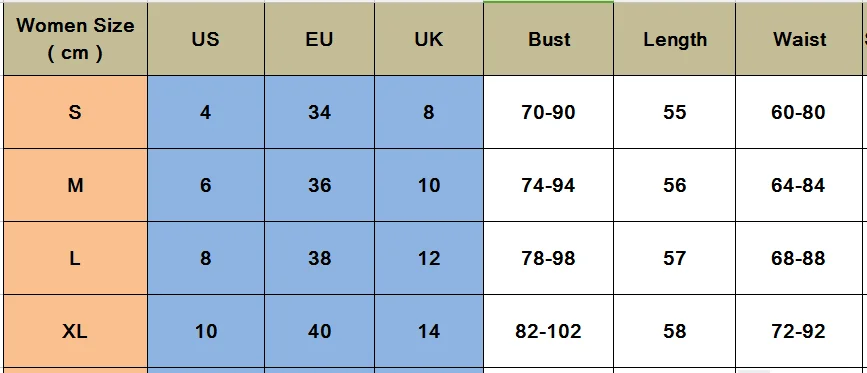Screen dimensions: 867x373
Task: Click the EU size 34 cell
Action: pyautogui.click(x=320, y=112)
